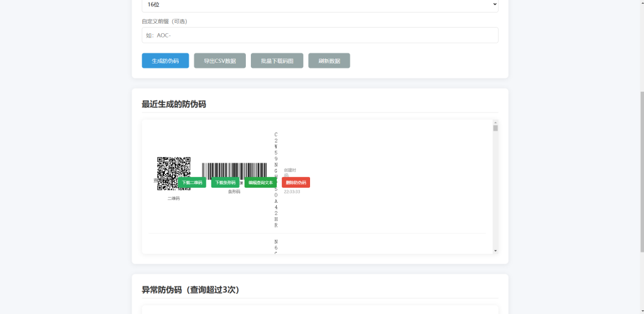Click the 22:33:33 creation timestamp
Viewport: 644px width, 314px height.
pos(292,192)
